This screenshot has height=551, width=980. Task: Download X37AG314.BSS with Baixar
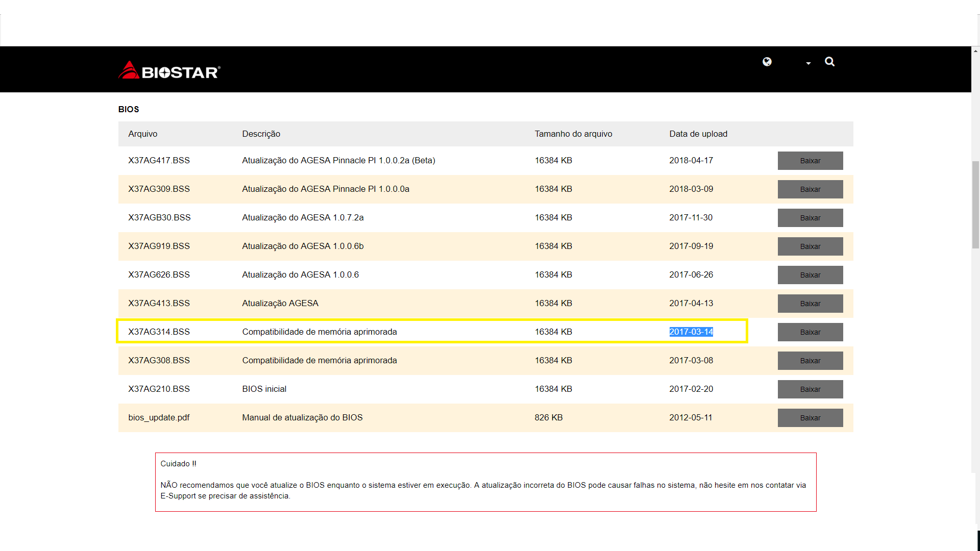click(810, 332)
